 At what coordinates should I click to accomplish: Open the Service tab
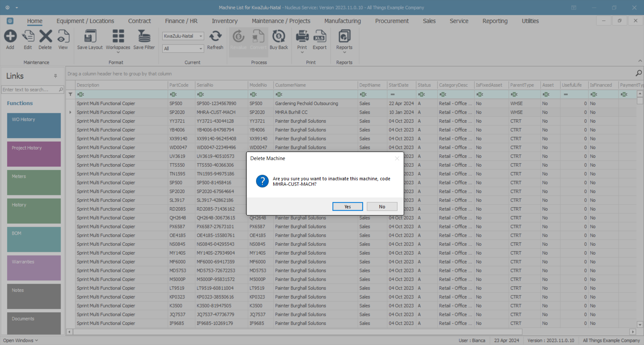pos(459,21)
